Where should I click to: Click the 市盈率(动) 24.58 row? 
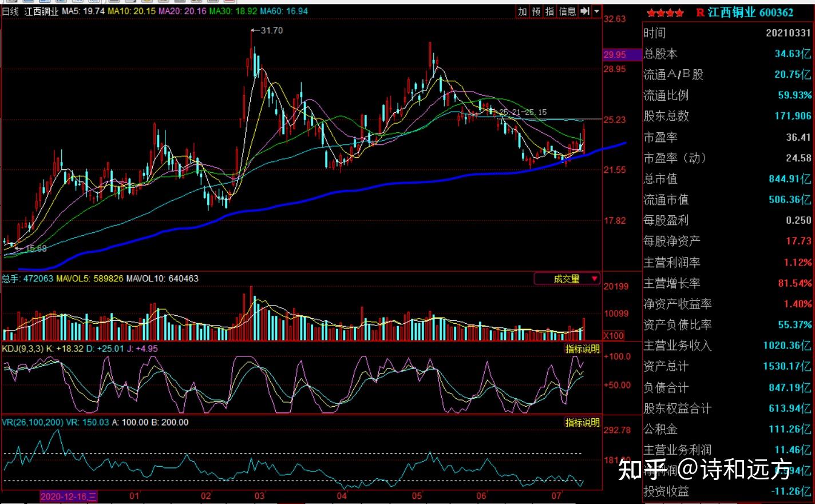727,158
